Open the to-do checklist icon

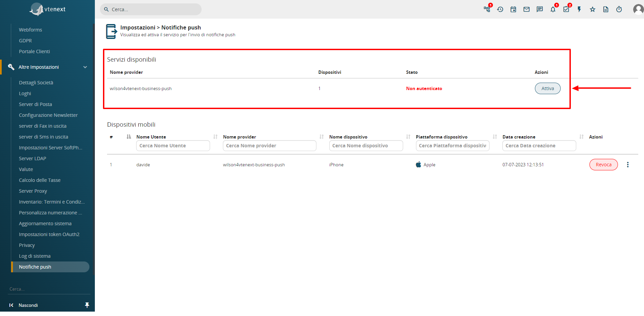tap(566, 9)
